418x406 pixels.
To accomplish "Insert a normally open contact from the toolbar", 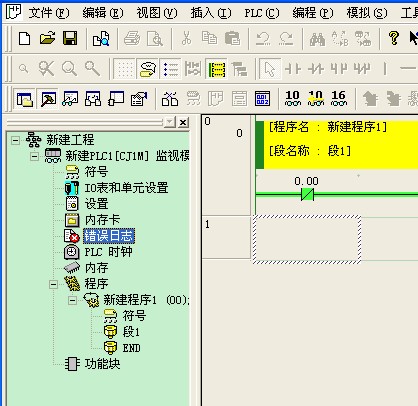I will coord(293,69).
